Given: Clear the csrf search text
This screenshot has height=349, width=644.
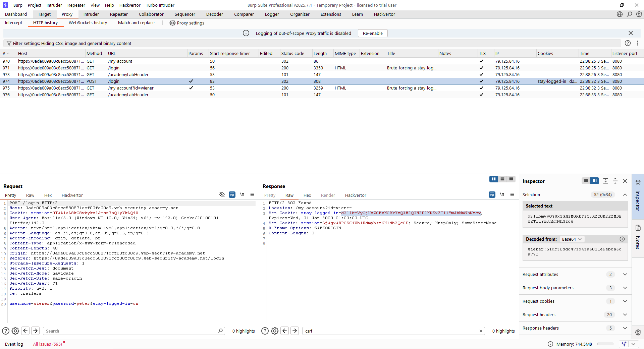Looking at the screenshot, I should pos(481,331).
